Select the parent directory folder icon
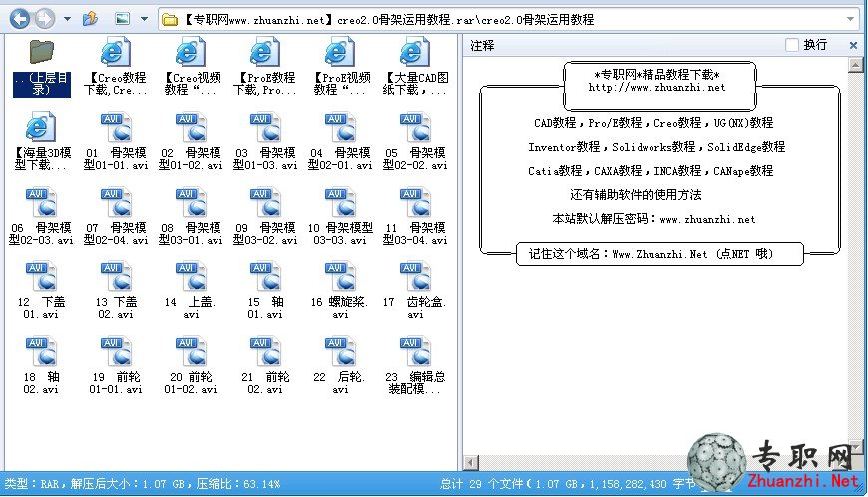The height and width of the screenshot is (497, 868). [x=42, y=52]
